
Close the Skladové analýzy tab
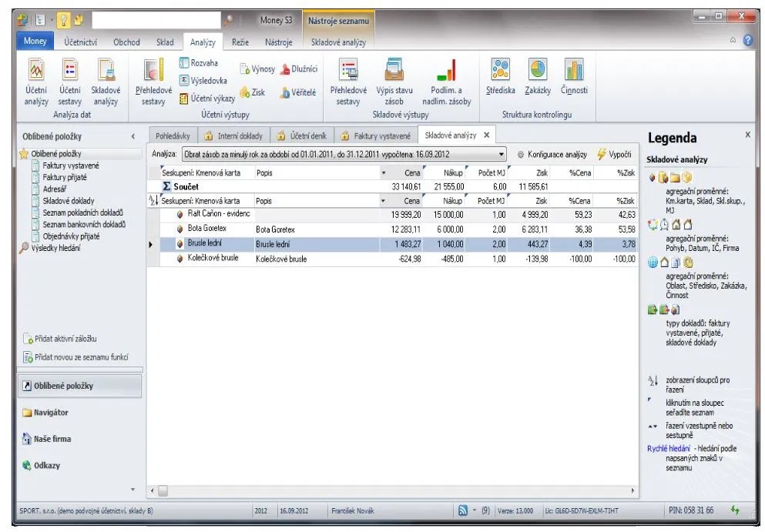486,135
